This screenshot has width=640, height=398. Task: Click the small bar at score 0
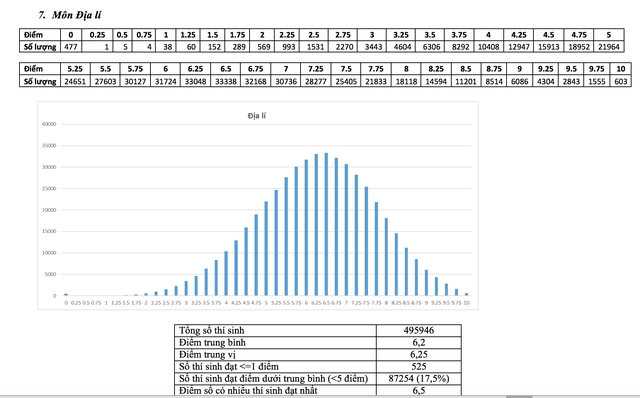click(66, 294)
